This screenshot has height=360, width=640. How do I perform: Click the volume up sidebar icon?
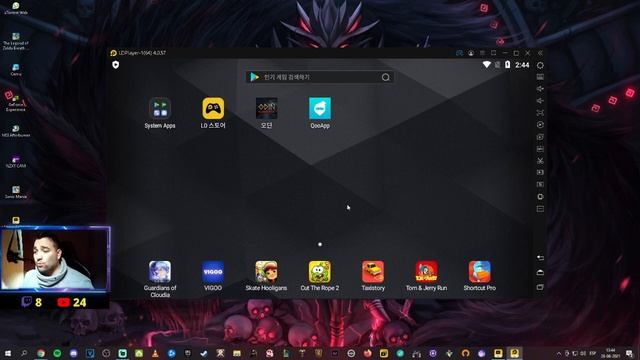coord(540,89)
